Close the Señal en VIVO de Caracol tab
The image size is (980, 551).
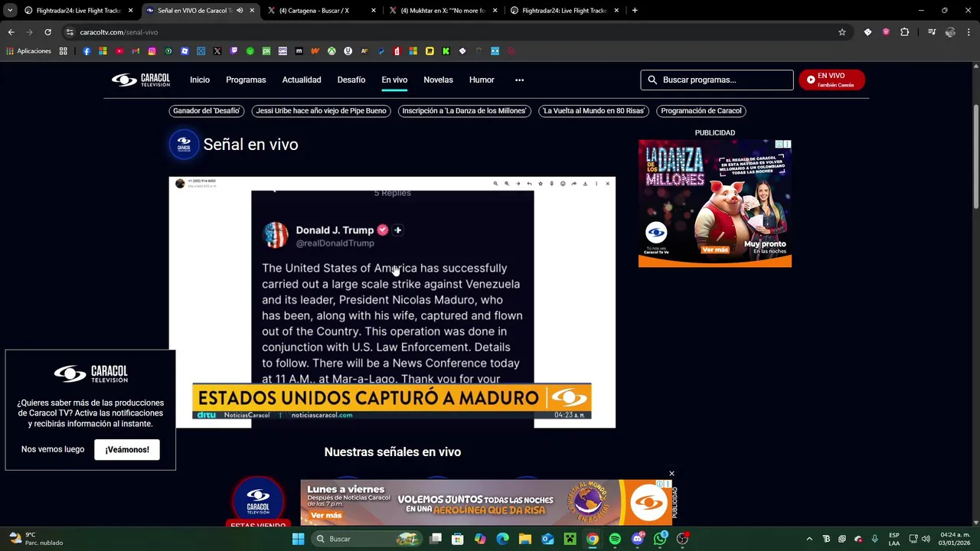click(x=252, y=11)
